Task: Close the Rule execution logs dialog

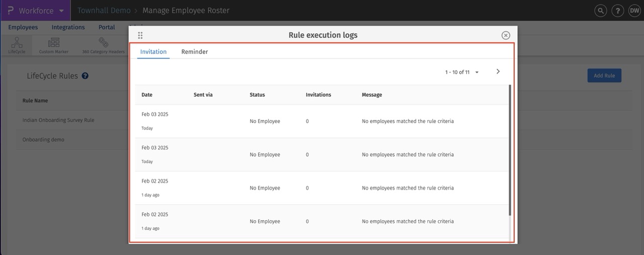Action: point(506,35)
